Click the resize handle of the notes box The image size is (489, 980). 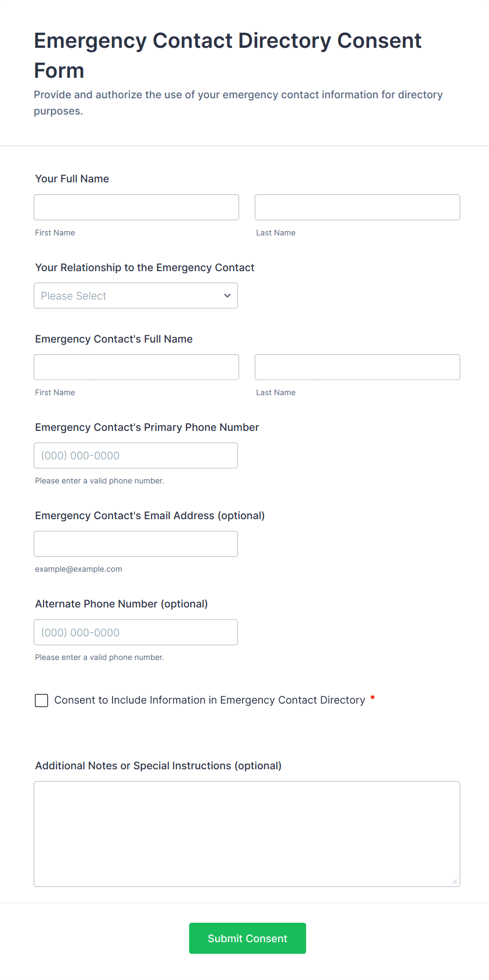click(x=454, y=881)
